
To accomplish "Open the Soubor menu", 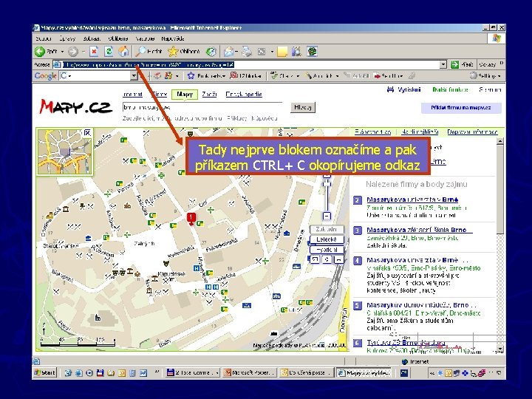I will (43, 38).
